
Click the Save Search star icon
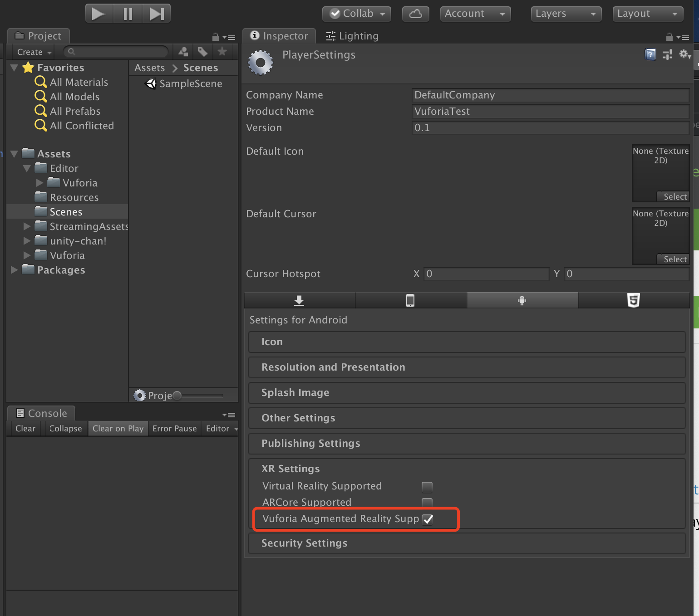[222, 52]
